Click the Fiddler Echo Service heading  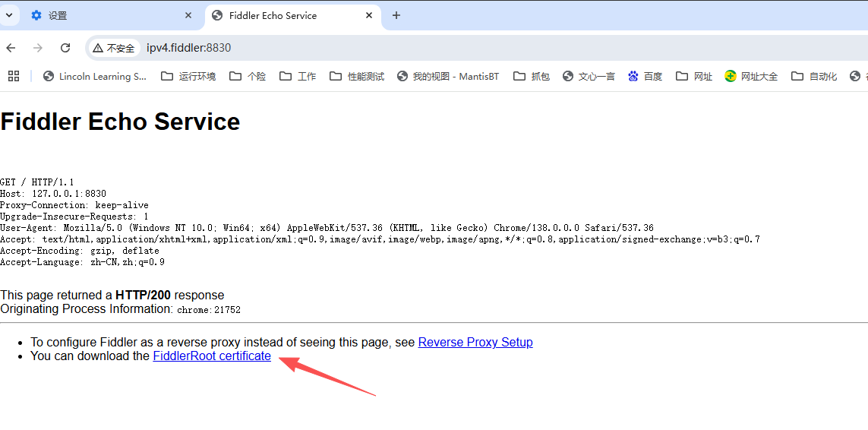coord(120,122)
